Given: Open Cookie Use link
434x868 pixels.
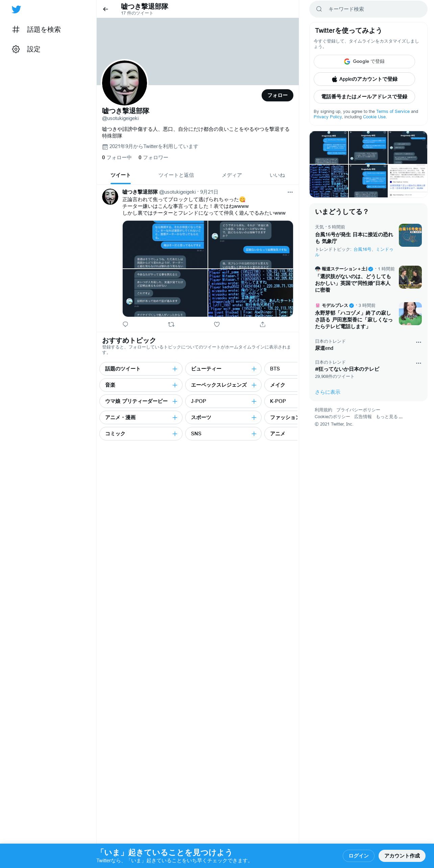Looking at the screenshot, I should pyautogui.click(x=374, y=117).
